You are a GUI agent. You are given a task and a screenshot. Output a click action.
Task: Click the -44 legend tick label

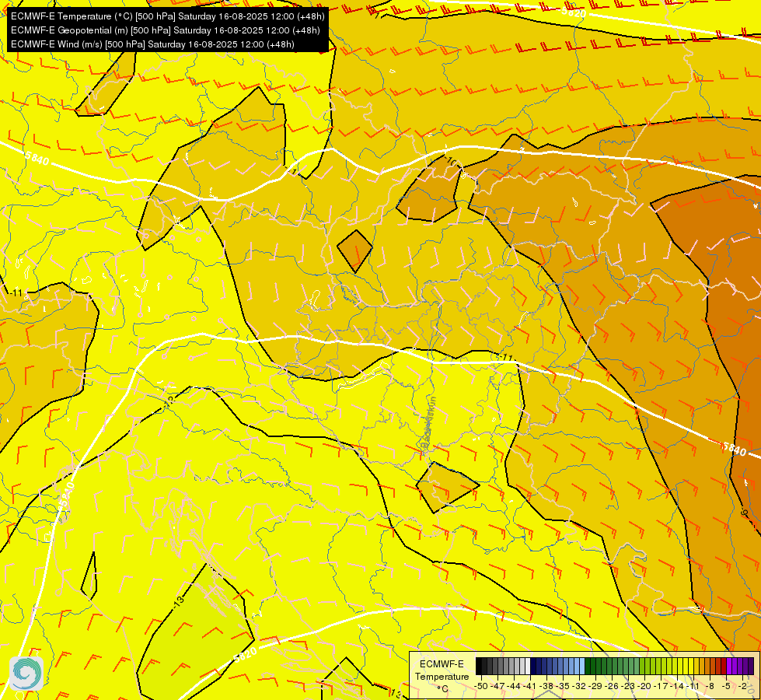[x=514, y=686]
